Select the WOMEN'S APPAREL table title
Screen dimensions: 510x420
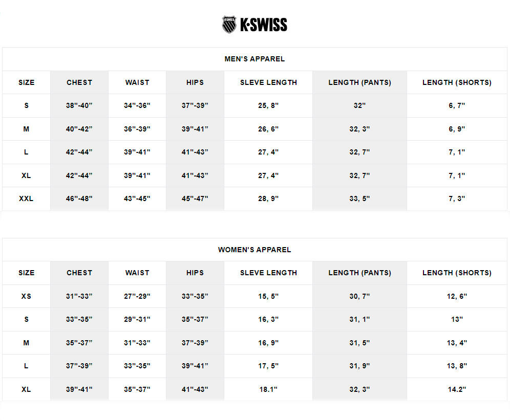point(254,250)
